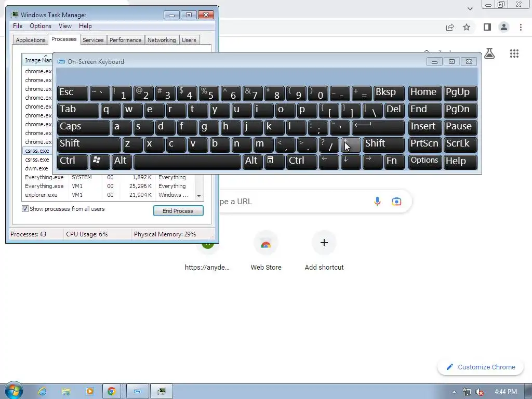The image size is (532, 399).
Task: Open Chrome three-dot menu
Action: click(521, 27)
